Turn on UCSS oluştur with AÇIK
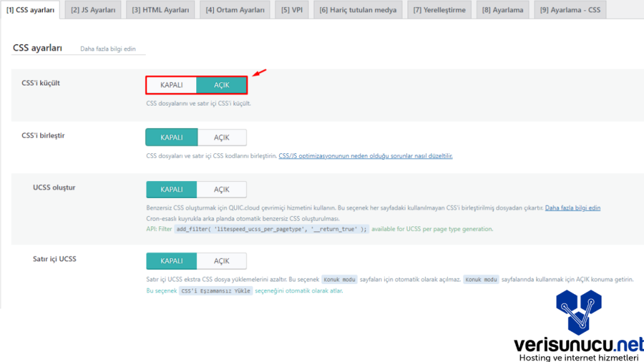644x362 pixels. [x=221, y=190]
